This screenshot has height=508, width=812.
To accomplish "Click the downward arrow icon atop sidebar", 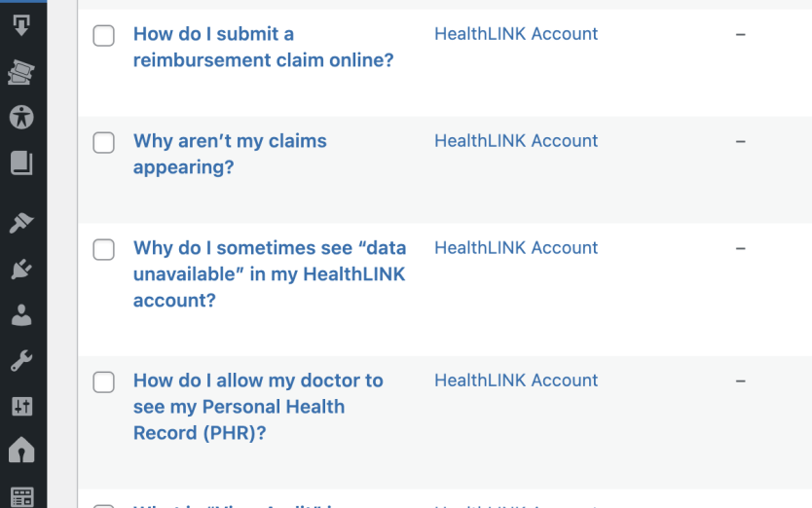I will pyautogui.click(x=21, y=25).
